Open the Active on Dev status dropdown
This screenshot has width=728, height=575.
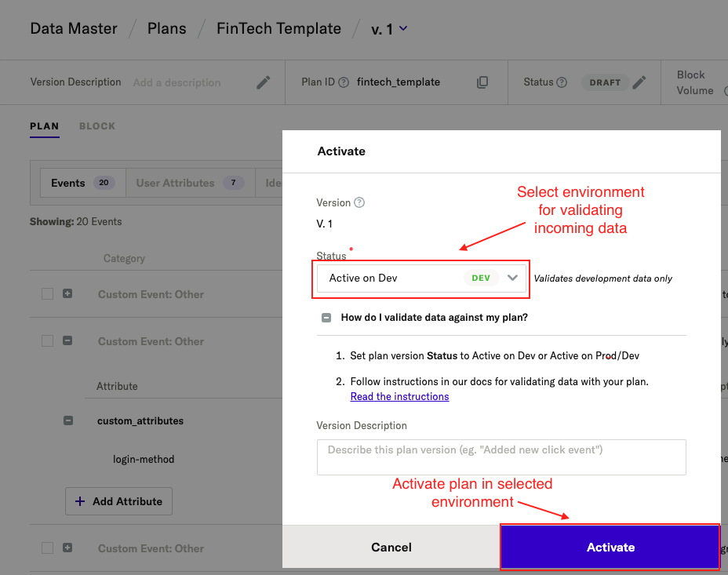click(x=421, y=278)
